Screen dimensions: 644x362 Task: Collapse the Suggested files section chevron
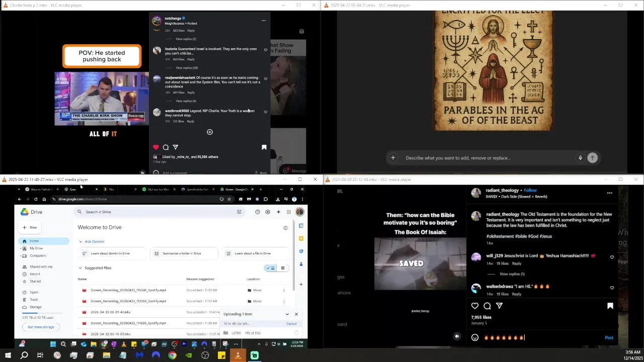point(80,268)
